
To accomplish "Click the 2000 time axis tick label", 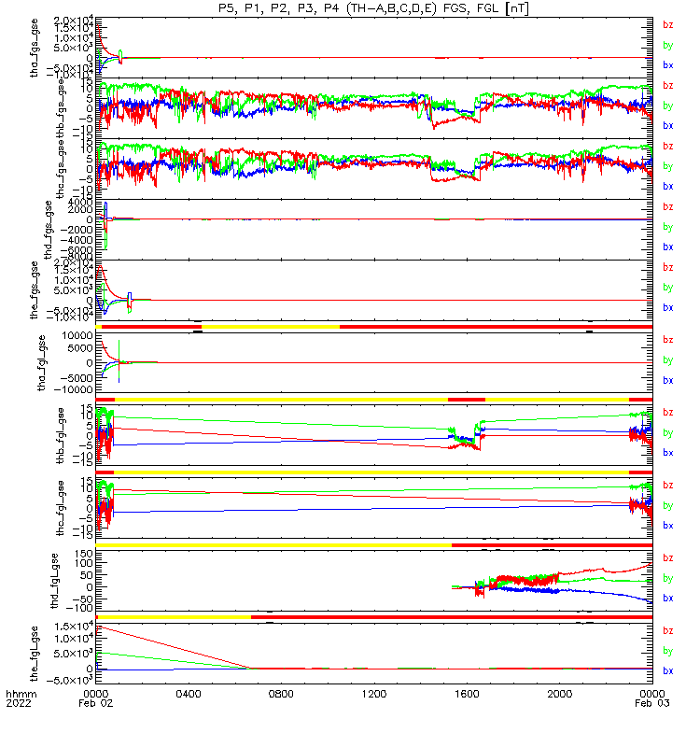I will click(559, 694).
